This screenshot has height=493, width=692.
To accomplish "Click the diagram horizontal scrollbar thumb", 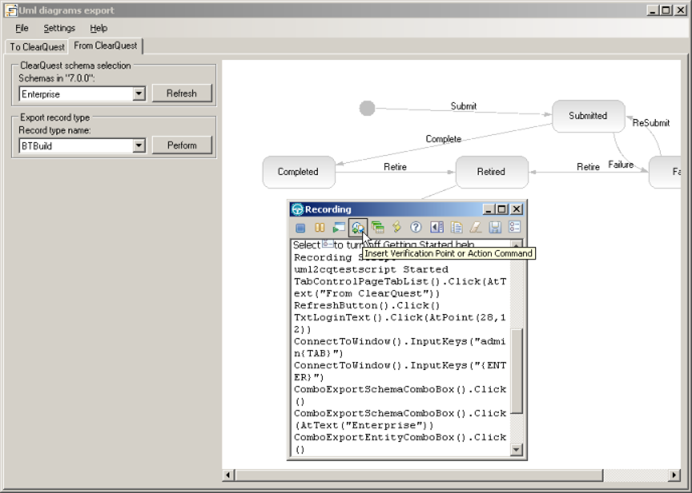I will (419, 475).
